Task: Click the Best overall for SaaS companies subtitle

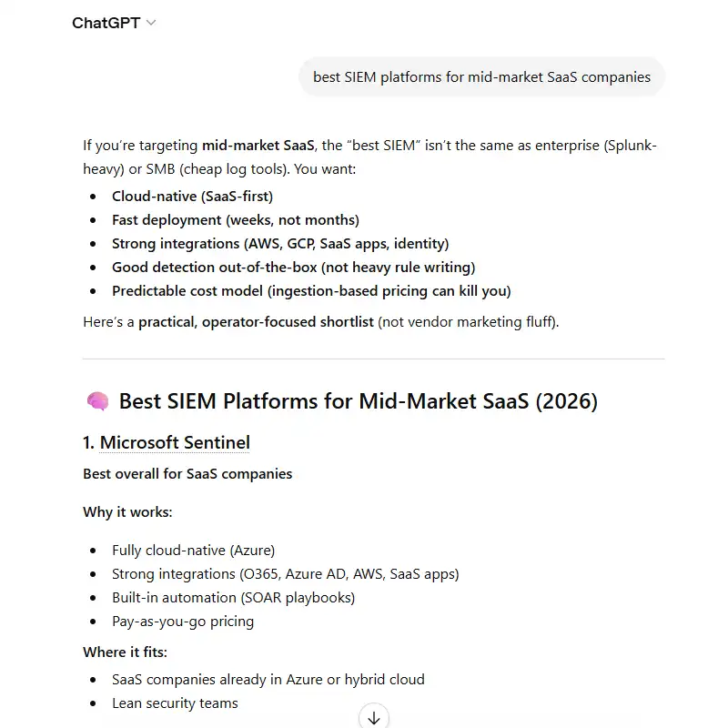Action: (187, 474)
